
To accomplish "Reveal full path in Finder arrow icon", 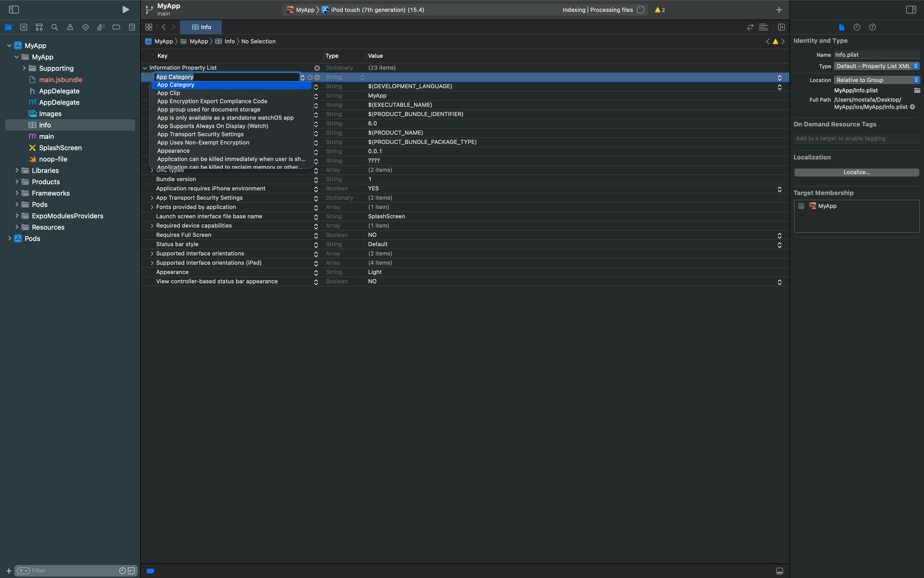I will click(x=913, y=107).
